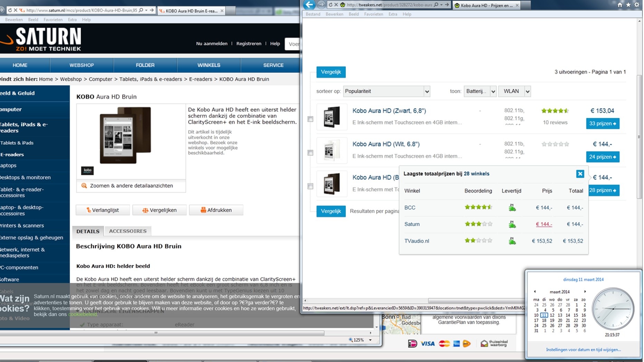The width and height of the screenshot is (644, 362).
Task: Go to previous month in calendar
Action: pos(535,291)
